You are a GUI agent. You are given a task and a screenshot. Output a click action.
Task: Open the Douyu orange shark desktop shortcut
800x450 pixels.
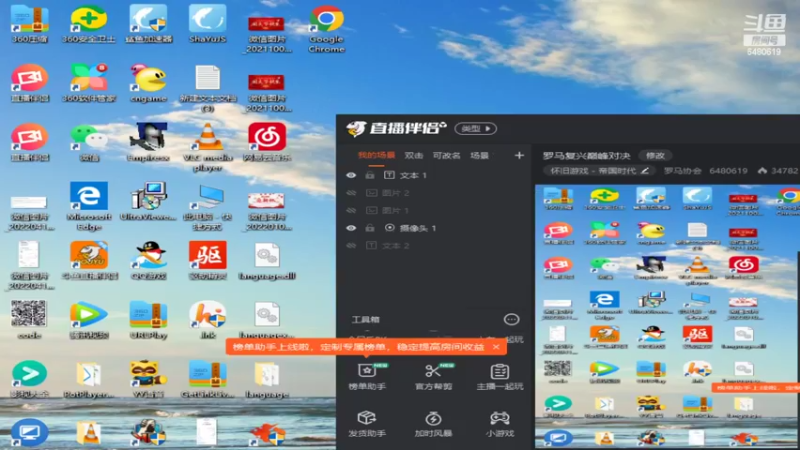[x=89, y=261]
